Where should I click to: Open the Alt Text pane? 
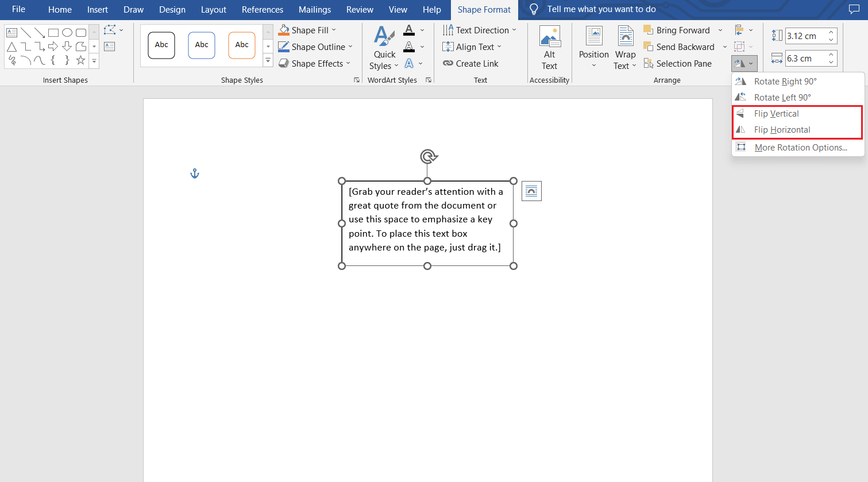[x=549, y=48]
